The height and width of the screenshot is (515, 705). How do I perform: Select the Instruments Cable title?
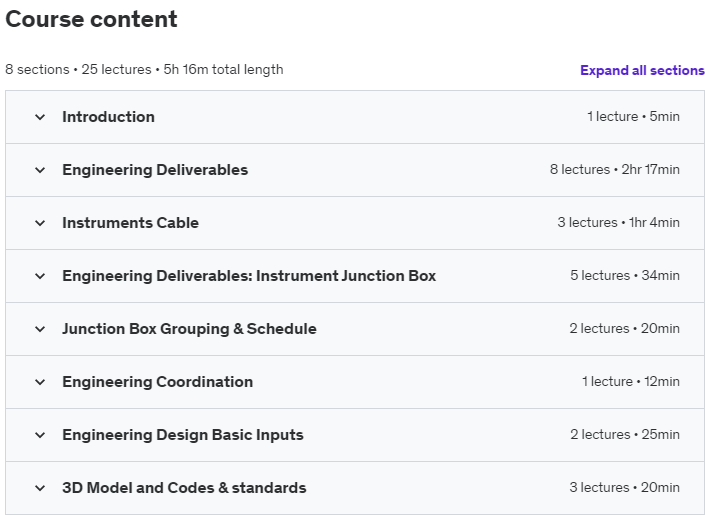point(130,223)
